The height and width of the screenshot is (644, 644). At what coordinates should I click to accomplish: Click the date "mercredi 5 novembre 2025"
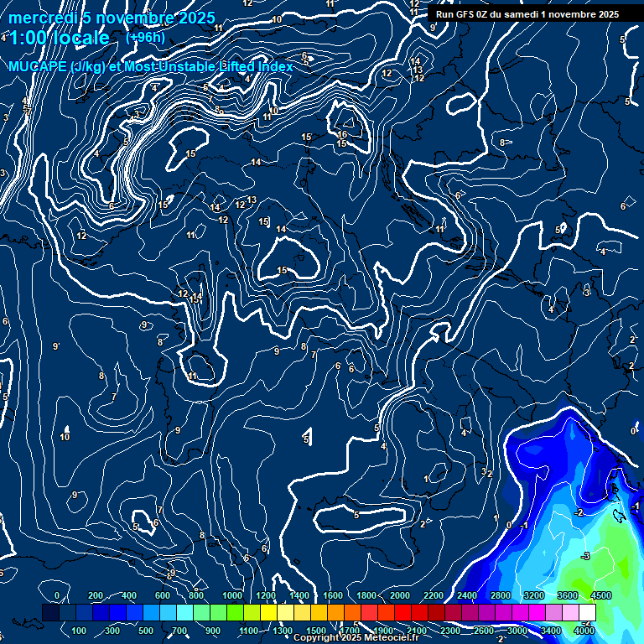[112, 18]
